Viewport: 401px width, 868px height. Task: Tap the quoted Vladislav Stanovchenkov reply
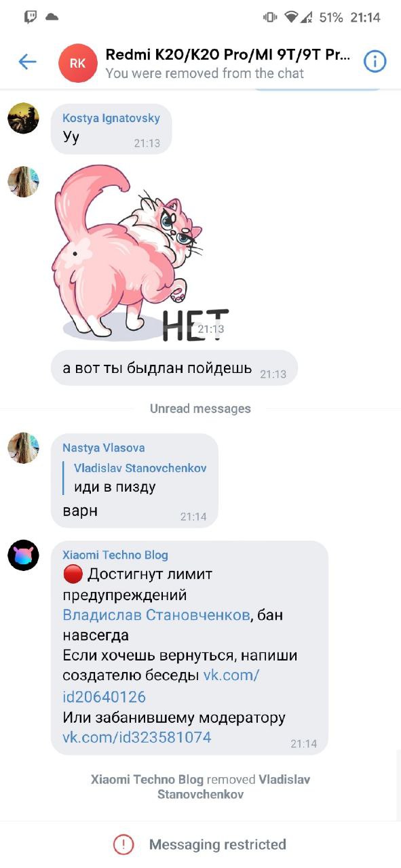[x=135, y=478]
